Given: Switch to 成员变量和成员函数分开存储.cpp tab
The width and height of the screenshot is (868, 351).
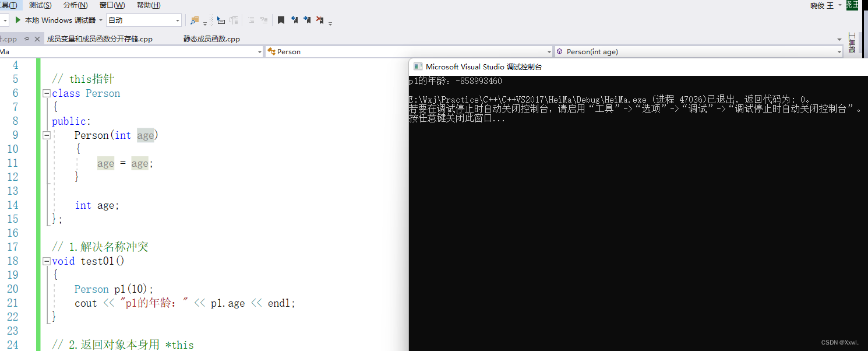Looking at the screenshot, I should pos(100,39).
